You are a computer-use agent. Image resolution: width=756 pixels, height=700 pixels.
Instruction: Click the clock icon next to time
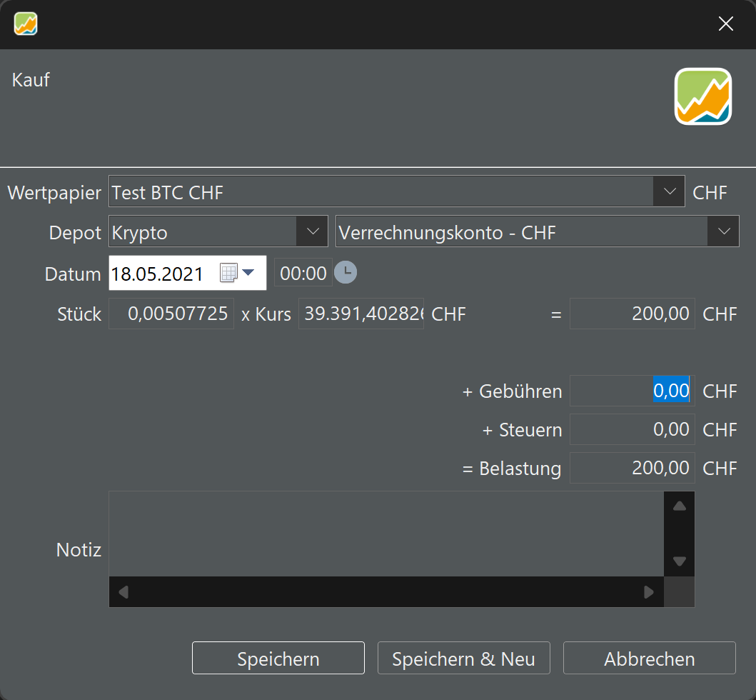pos(346,273)
